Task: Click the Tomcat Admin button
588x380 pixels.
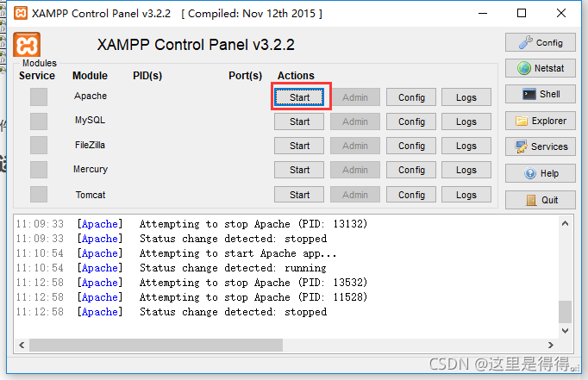Action: (354, 195)
